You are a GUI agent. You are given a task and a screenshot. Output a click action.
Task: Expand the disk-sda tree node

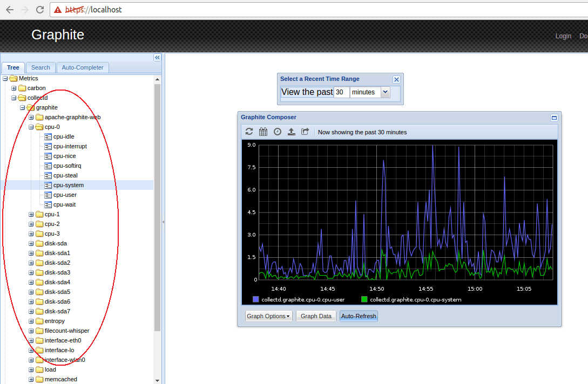click(x=31, y=243)
